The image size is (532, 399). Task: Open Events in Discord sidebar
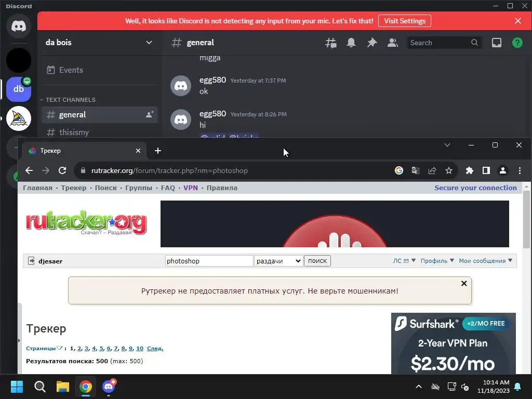coord(99,70)
